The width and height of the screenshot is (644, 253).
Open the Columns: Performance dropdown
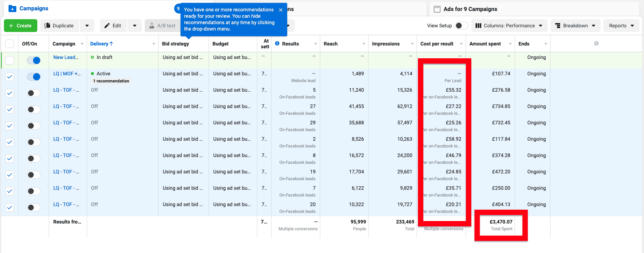tap(509, 26)
